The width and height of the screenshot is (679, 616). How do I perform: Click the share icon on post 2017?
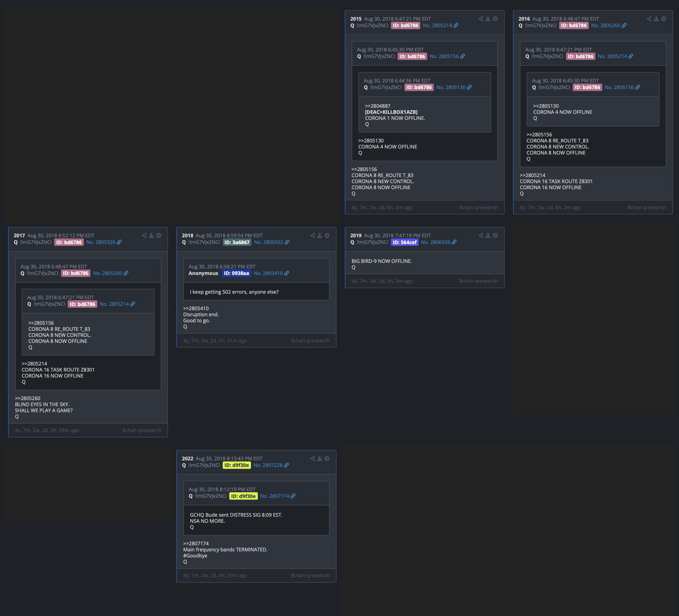click(144, 236)
